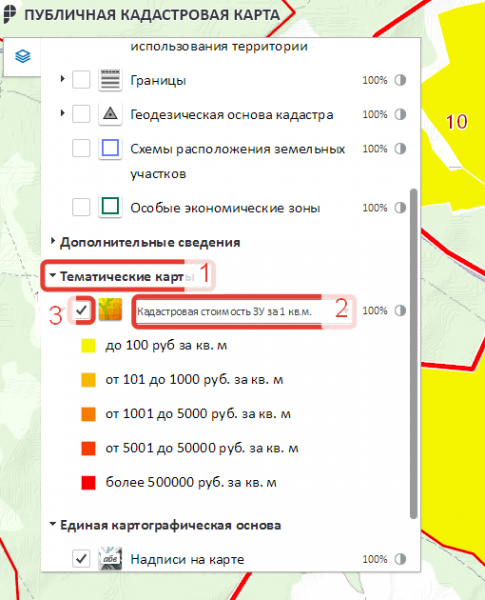Screen dimensions: 485x600
Task: Adjust opacity icon for Границы layer
Action: (400, 80)
